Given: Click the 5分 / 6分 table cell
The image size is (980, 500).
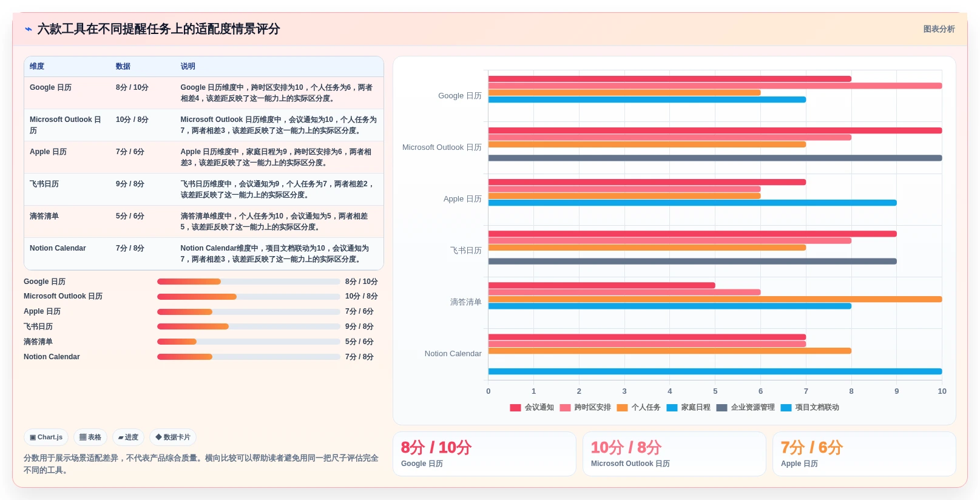Looking at the screenshot, I should (130, 216).
